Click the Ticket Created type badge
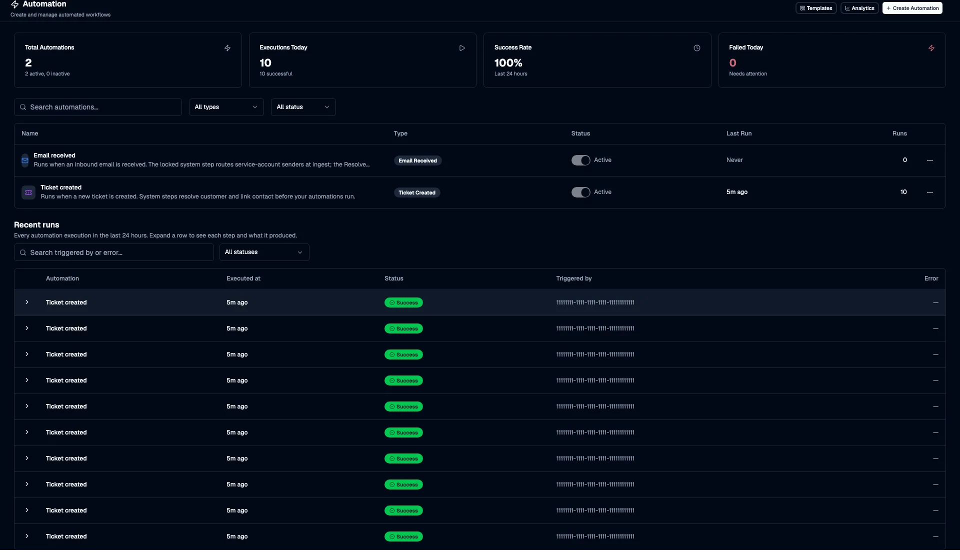 417,193
